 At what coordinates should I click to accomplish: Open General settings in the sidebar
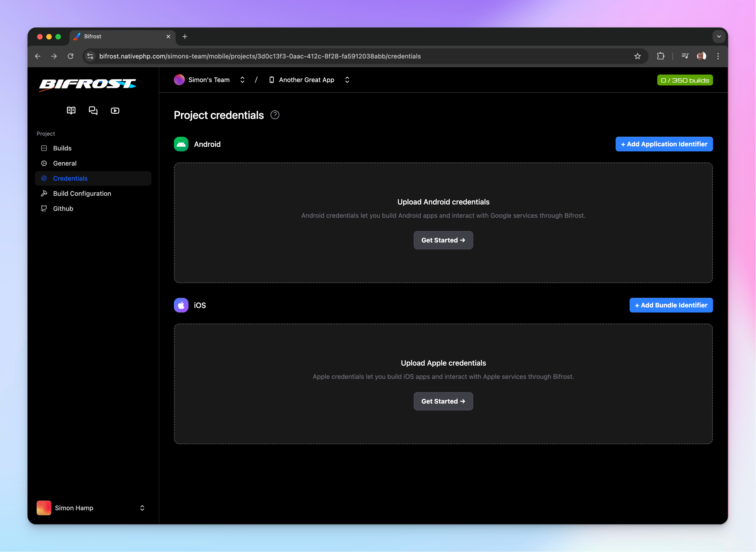tap(93, 163)
